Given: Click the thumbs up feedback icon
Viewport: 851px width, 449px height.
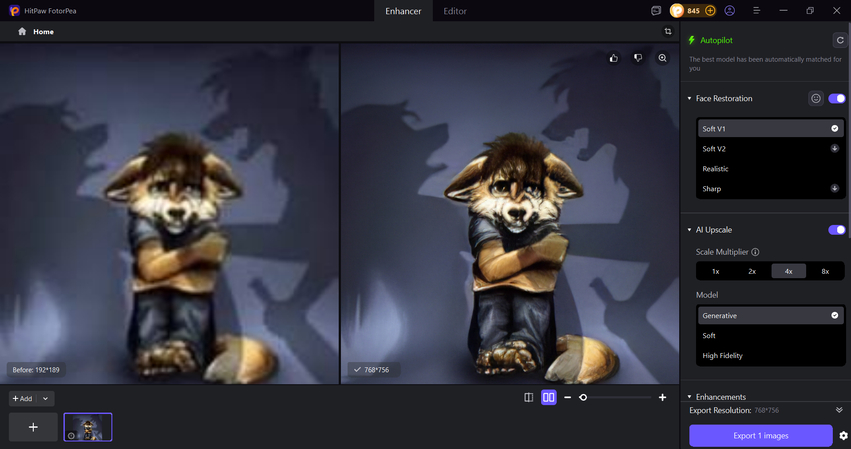Looking at the screenshot, I should coord(613,58).
